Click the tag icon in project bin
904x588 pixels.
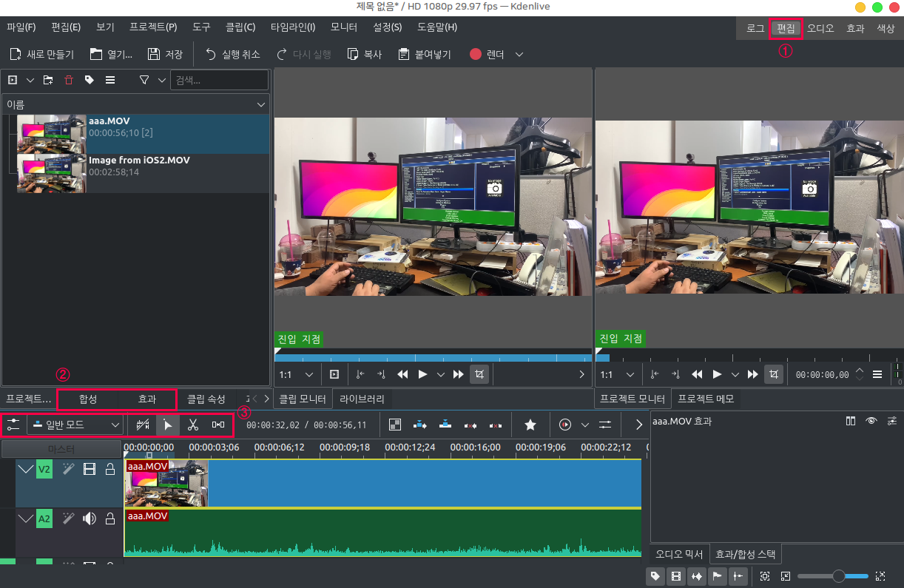point(90,80)
